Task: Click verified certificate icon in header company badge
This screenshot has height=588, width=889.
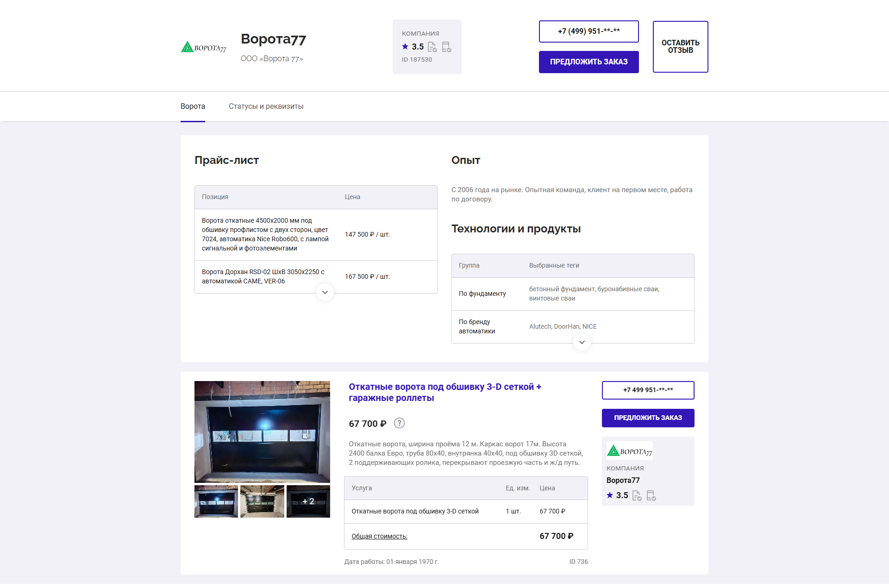Action: pyautogui.click(x=446, y=47)
